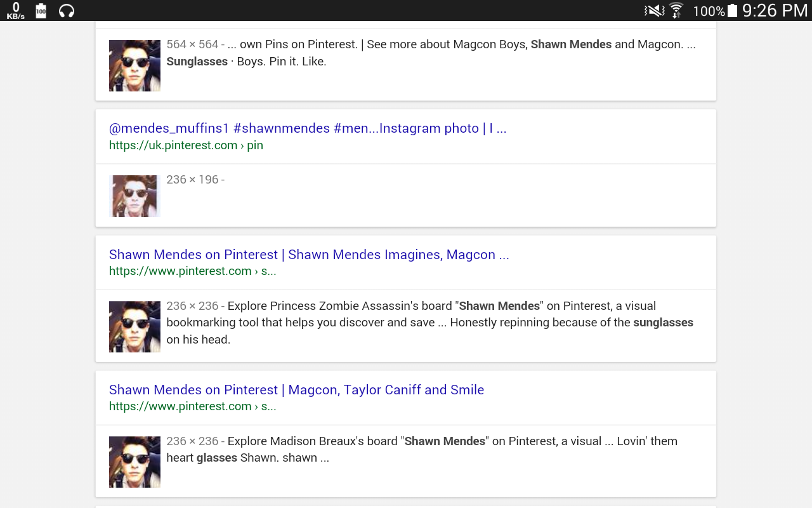Open the @mendes_muffins1 Instagram photo result

point(308,128)
